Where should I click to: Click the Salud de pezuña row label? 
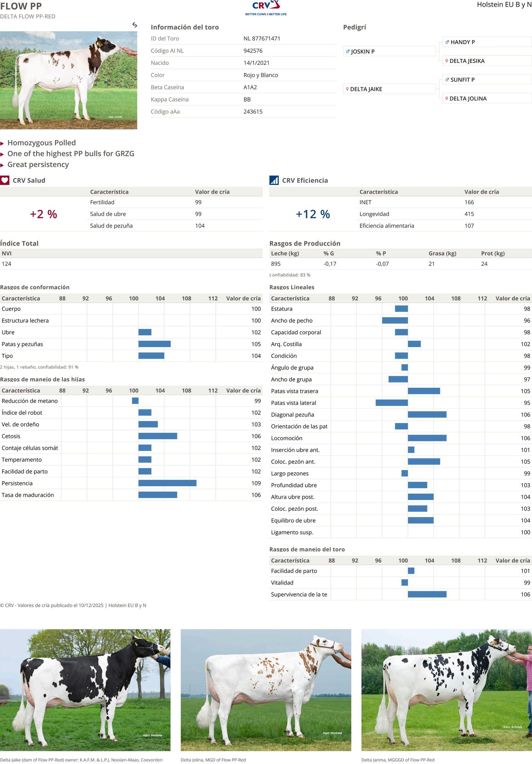click(x=111, y=226)
